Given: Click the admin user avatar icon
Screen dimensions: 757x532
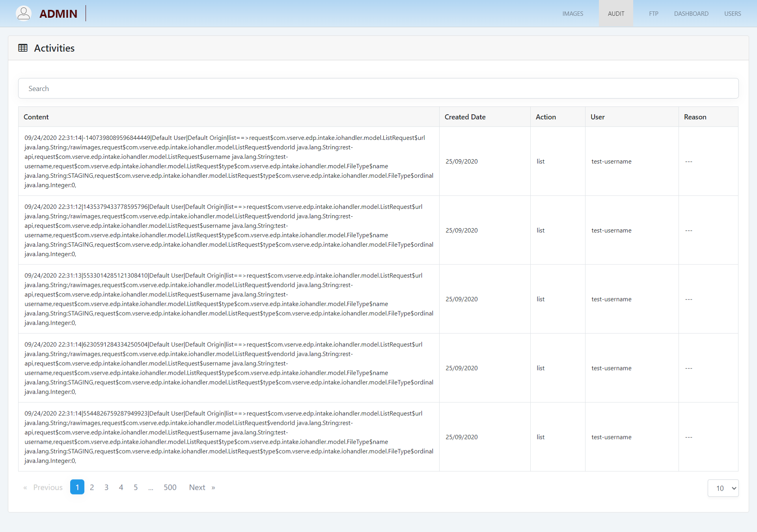Looking at the screenshot, I should point(24,13).
